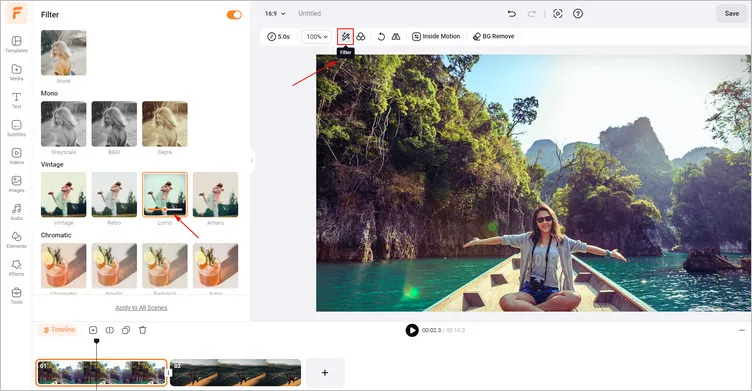Switch to Timeline mode button
The height and width of the screenshot is (391, 752).
[x=59, y=330]
